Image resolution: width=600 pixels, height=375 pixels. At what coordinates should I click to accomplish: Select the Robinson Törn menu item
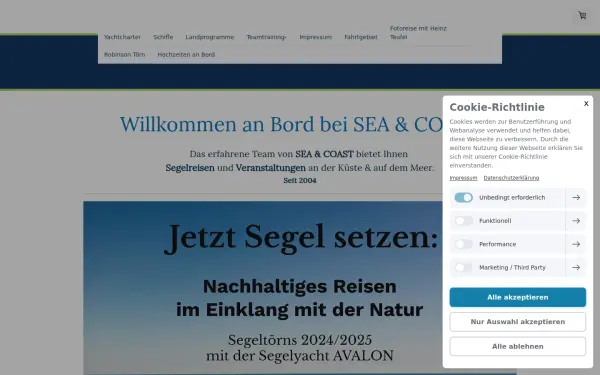(x=125, y=55)
